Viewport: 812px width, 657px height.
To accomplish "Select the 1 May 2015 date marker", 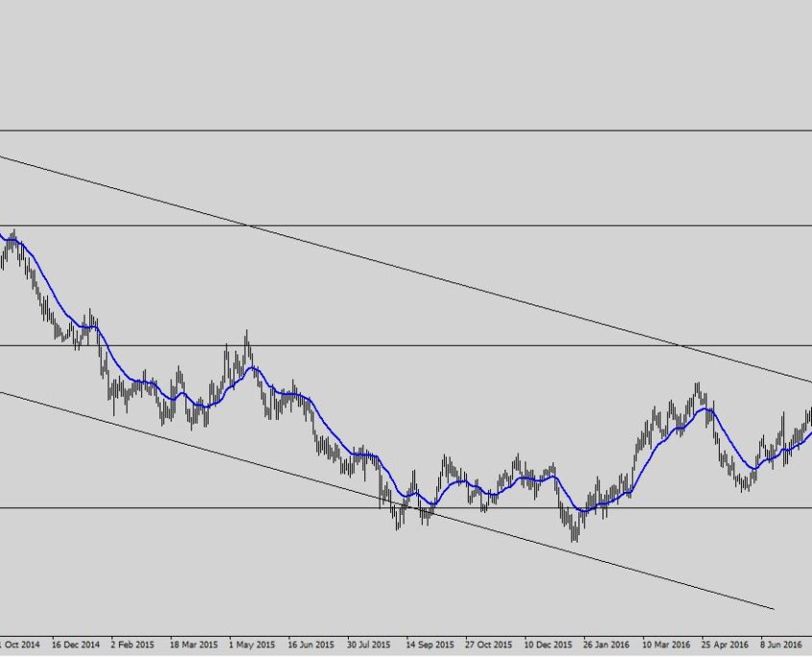I will [x=254, y=645].
